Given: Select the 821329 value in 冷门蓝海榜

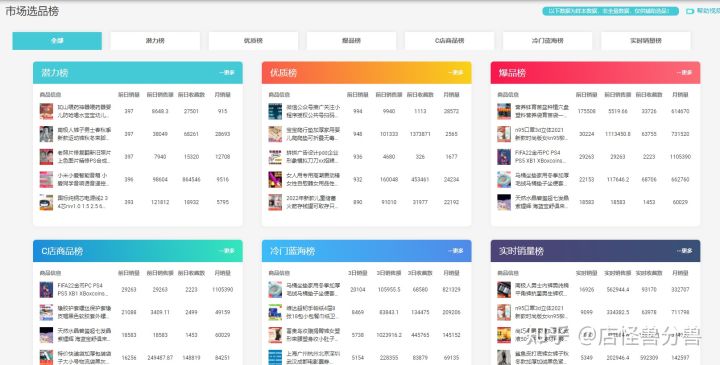Looking at the screenshot, I should click(x=451, y=290).
